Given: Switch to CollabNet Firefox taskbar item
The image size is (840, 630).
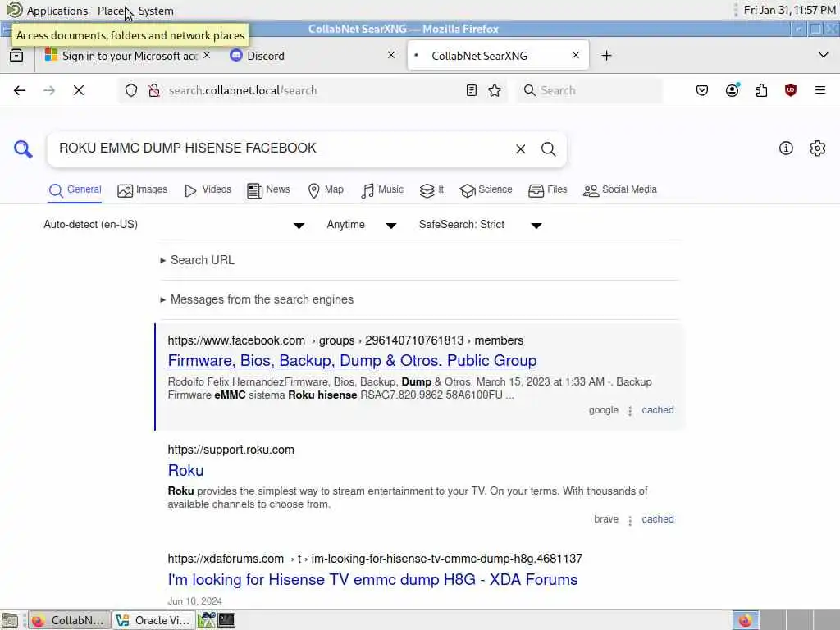Looking at the screenshot, I should (69, 620).
